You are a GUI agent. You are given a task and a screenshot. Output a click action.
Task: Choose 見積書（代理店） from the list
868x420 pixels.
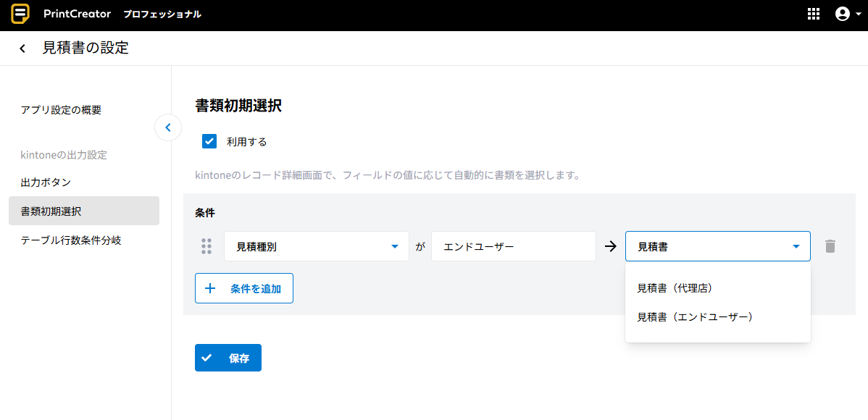tap(675, 288)
